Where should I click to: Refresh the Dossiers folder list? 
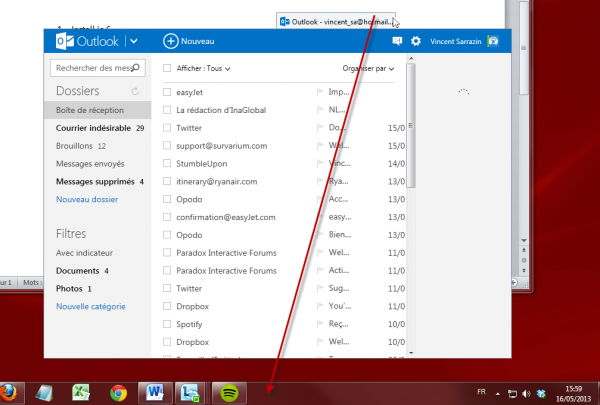(x=135, y=91)
